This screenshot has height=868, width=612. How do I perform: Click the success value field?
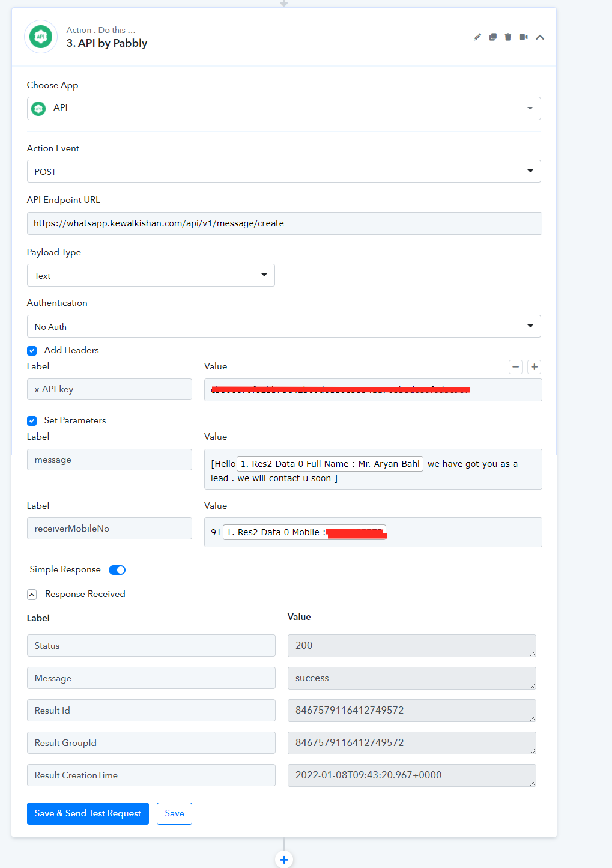click(x=412, y=678)
